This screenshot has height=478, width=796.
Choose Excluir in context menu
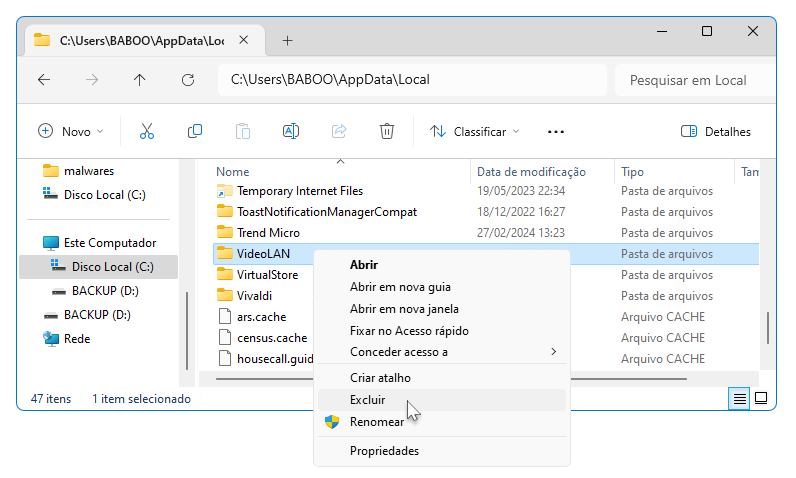tap(442, 400)
